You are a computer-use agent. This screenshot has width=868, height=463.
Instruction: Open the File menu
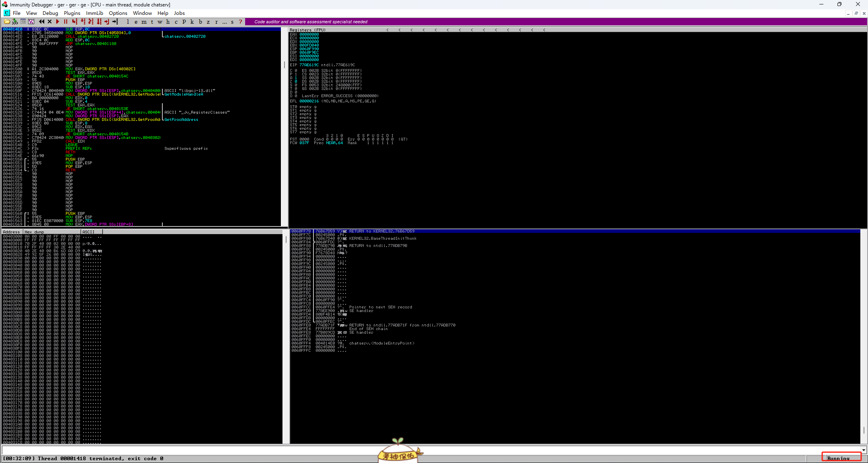coord(16,13)
